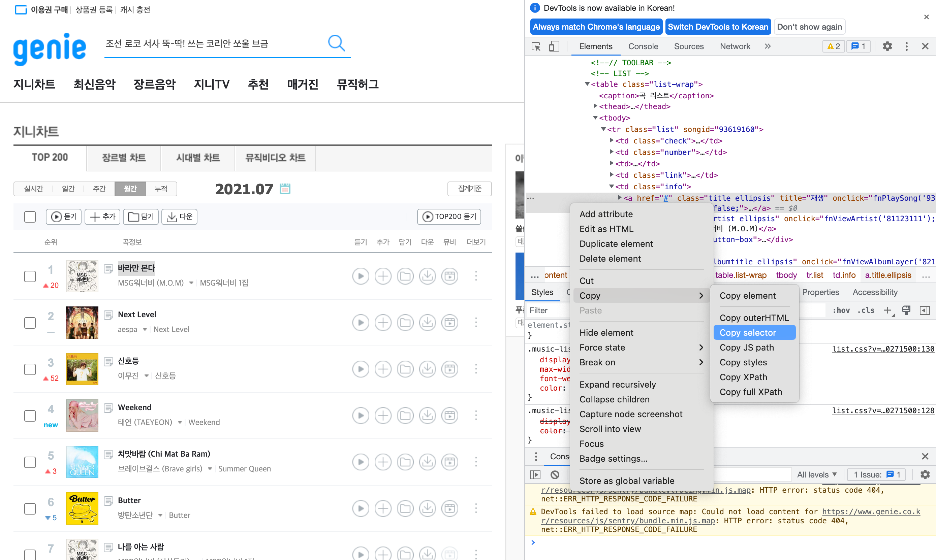Check the checkbox for rank 1 song

(x=30, y=276)
